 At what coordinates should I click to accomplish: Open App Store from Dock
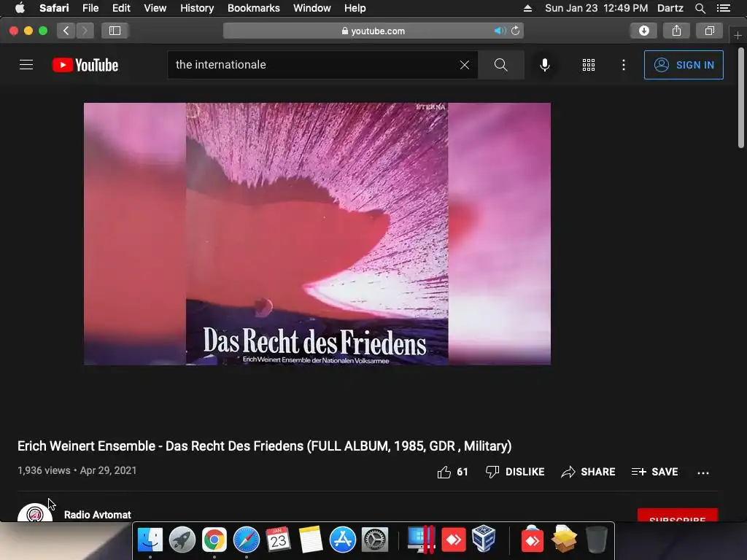tap(343, 540)
